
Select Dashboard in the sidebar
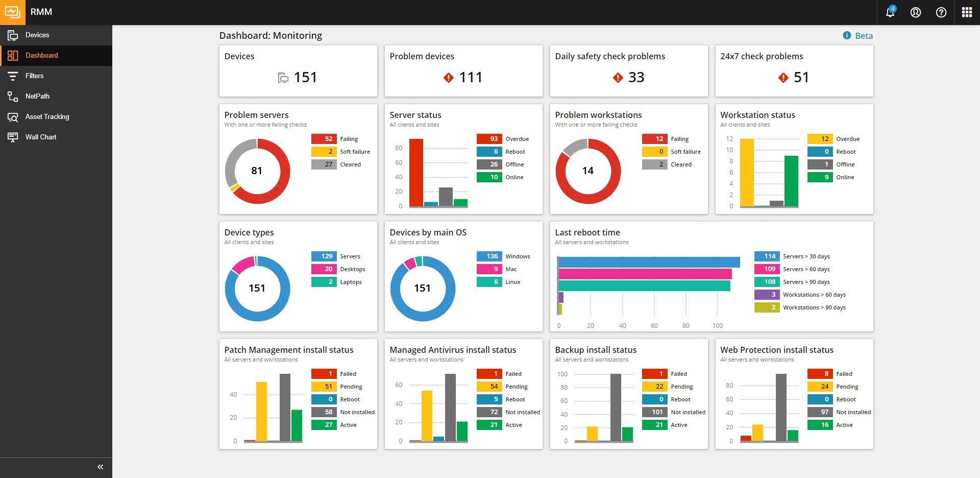42,55
